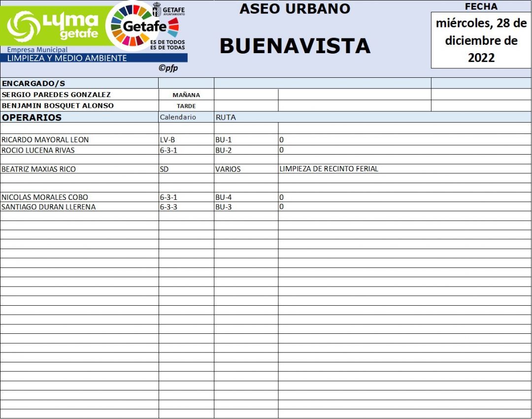Viewport: 532px width, 419px height.
Task: Click the ©pfp copyright mark
Action: [x=168, y=68]
